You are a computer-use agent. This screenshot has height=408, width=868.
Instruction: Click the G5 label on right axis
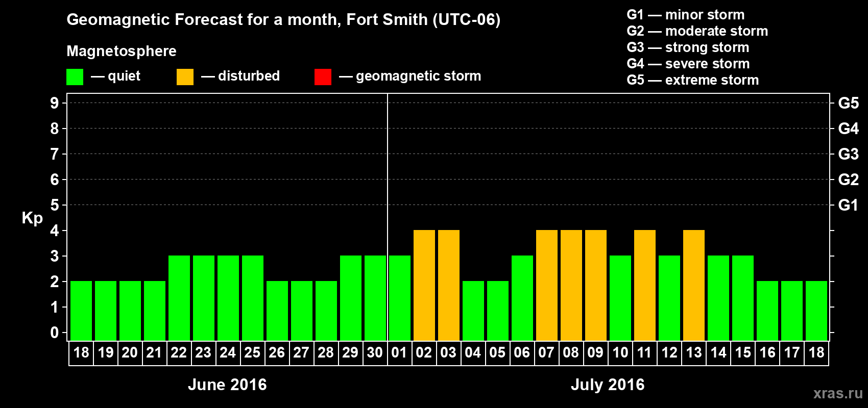tap(848, 103)
